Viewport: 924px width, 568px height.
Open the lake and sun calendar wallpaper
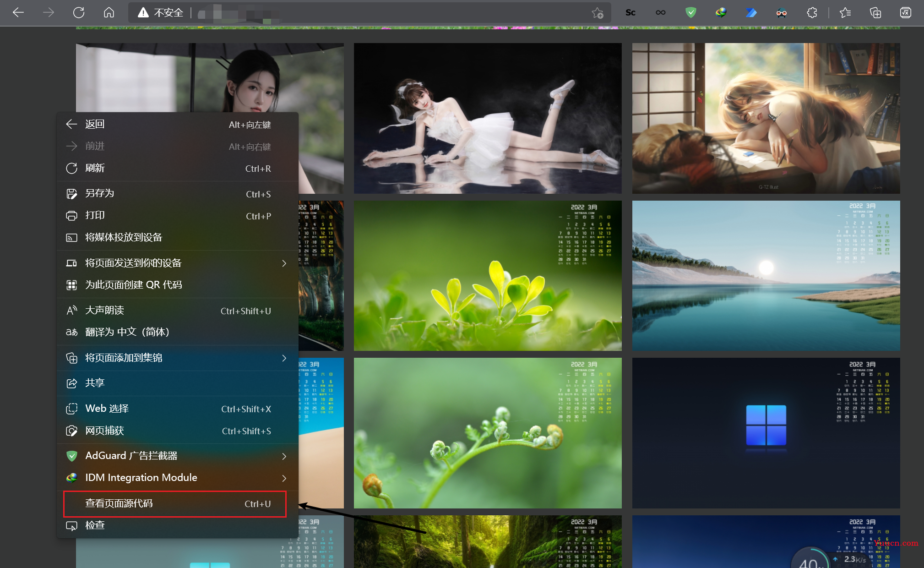766,276
